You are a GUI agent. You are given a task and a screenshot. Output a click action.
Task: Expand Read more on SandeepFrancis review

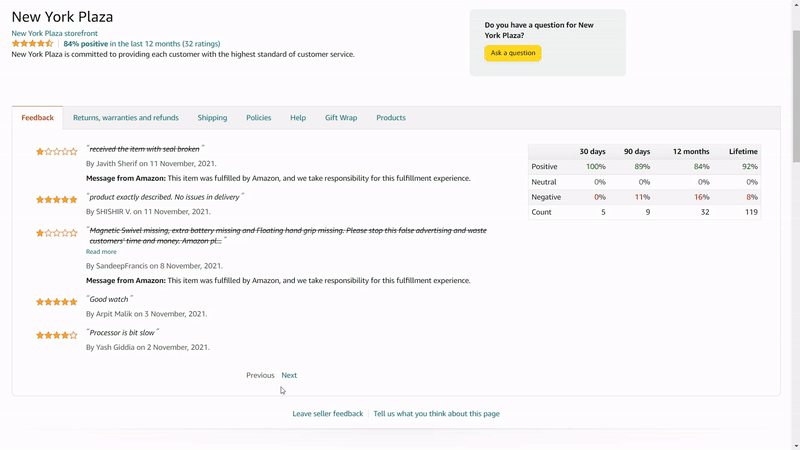click(x=101, y=252)
